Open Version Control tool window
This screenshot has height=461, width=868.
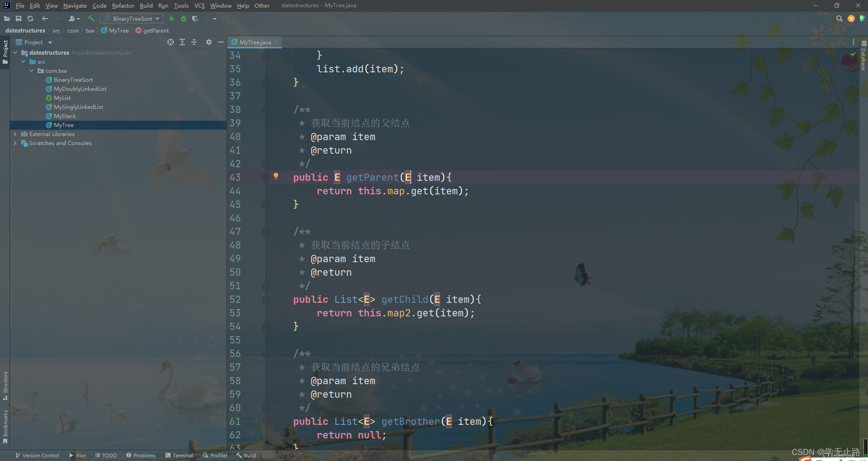click(x=37, y=456)
